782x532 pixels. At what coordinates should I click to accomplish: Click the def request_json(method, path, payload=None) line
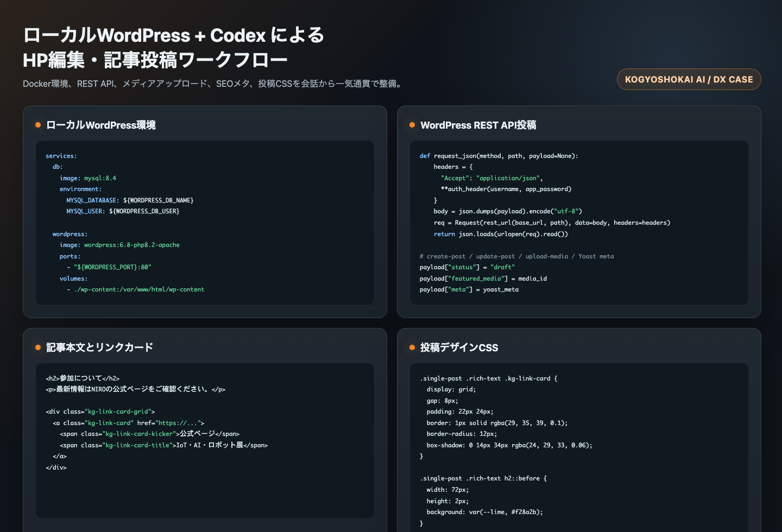click(x=499, y=156)
